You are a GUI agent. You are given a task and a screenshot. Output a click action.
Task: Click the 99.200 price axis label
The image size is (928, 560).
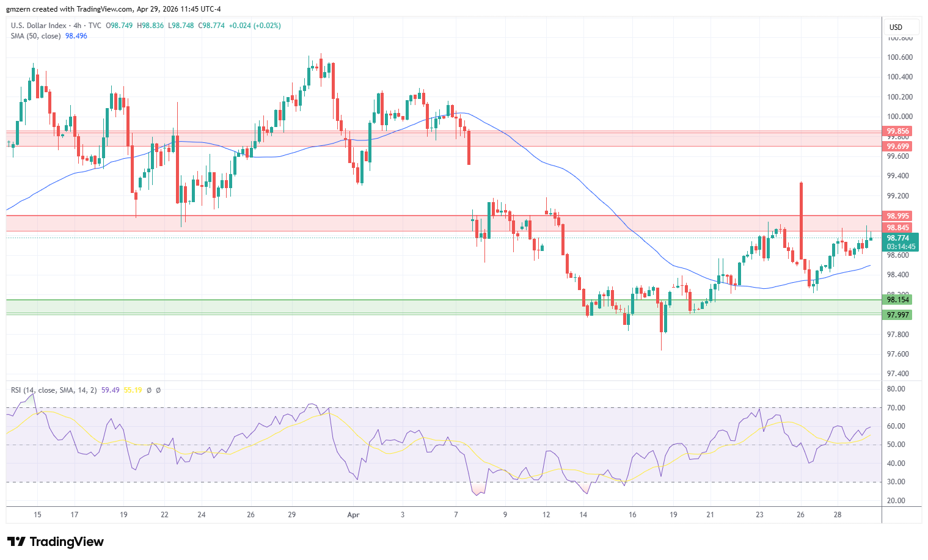pyautogui.click(x=898, y=196)
